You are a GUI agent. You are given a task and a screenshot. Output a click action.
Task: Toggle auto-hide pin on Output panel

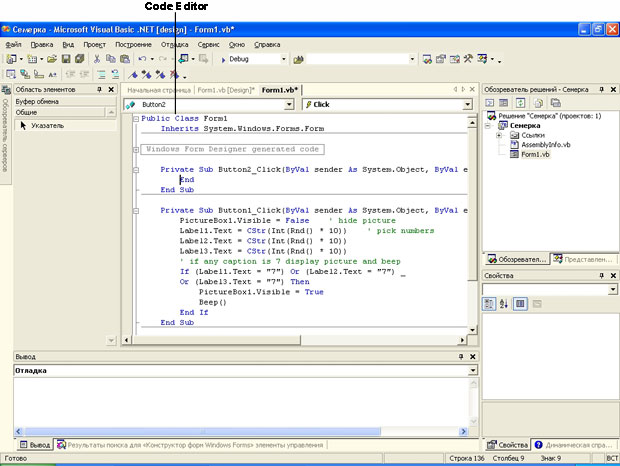point(461,357)
